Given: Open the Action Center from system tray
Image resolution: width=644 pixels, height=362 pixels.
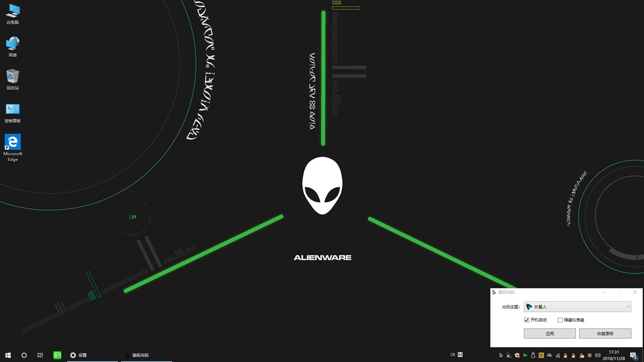Looking at the screenshot, I should point(632,355).
